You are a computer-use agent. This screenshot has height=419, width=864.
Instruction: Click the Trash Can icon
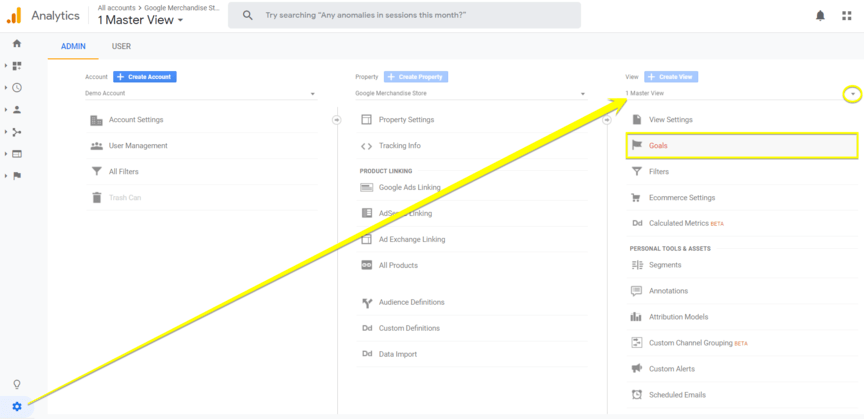[96, 197]
